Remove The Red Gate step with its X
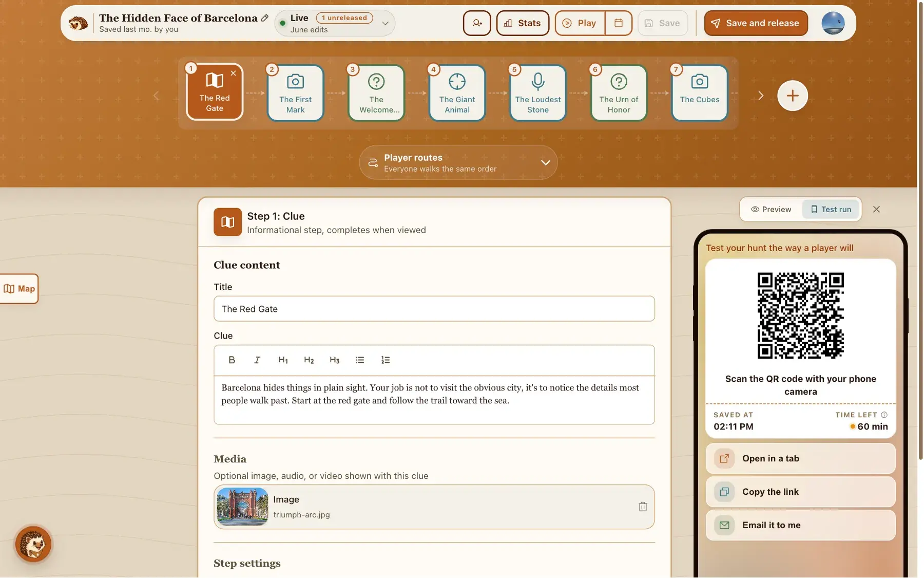The image size is (924, 578). [234, 73]
